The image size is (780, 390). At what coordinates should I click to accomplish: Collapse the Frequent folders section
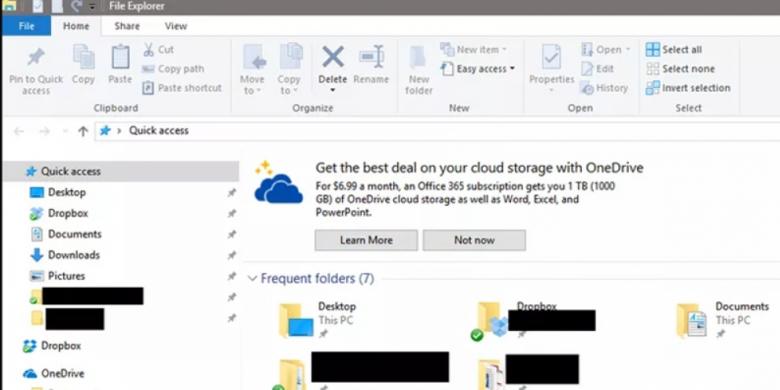(253, 279)
